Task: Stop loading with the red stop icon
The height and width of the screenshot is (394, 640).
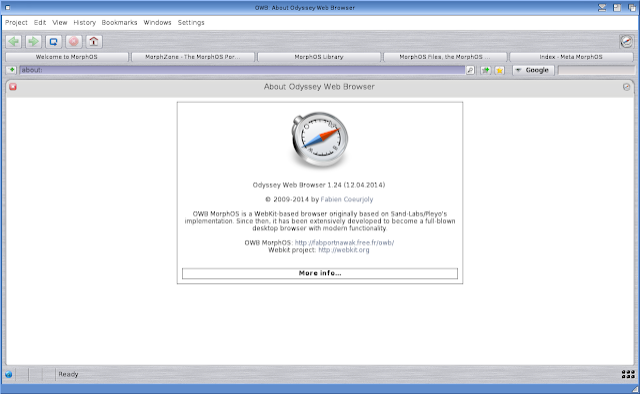Action: pyautogui.click(x=73, y=42)
